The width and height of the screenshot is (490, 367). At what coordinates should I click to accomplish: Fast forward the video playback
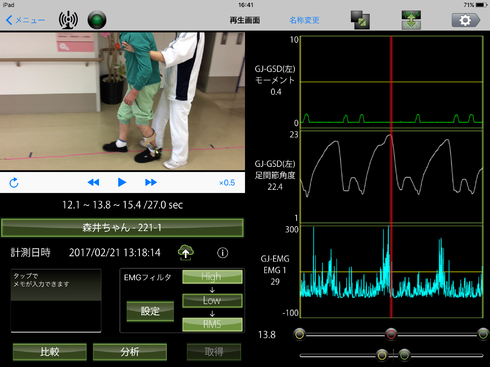(151, 182)
